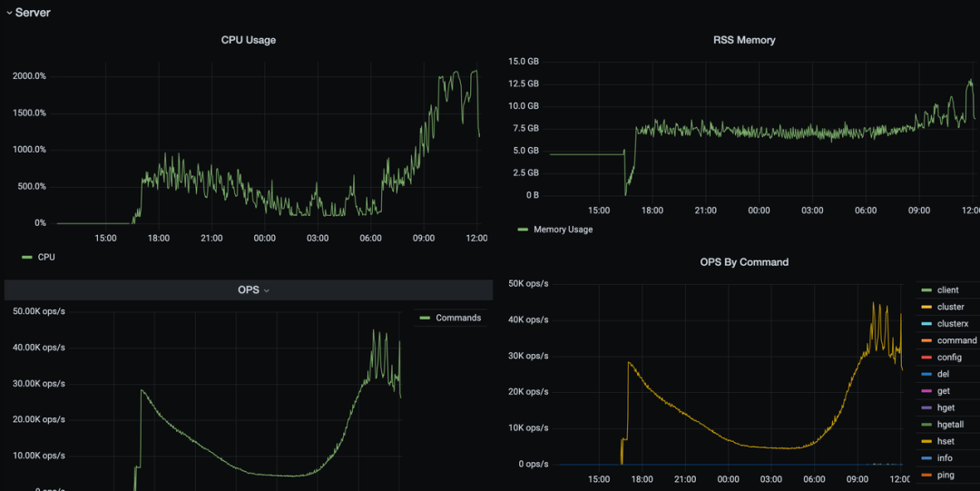Click the green CPU legend color swatch
Screen dimensions: 980x491
click(x=27, y=257)
